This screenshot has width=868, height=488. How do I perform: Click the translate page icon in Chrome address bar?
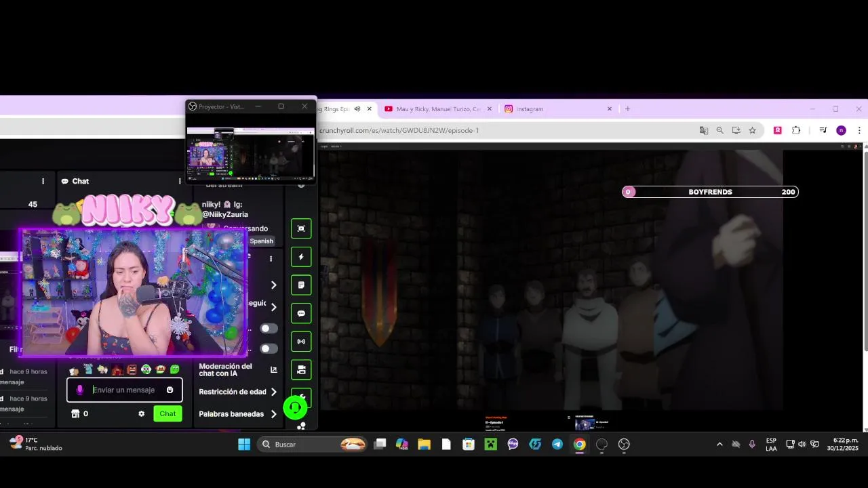pos(704,130)
